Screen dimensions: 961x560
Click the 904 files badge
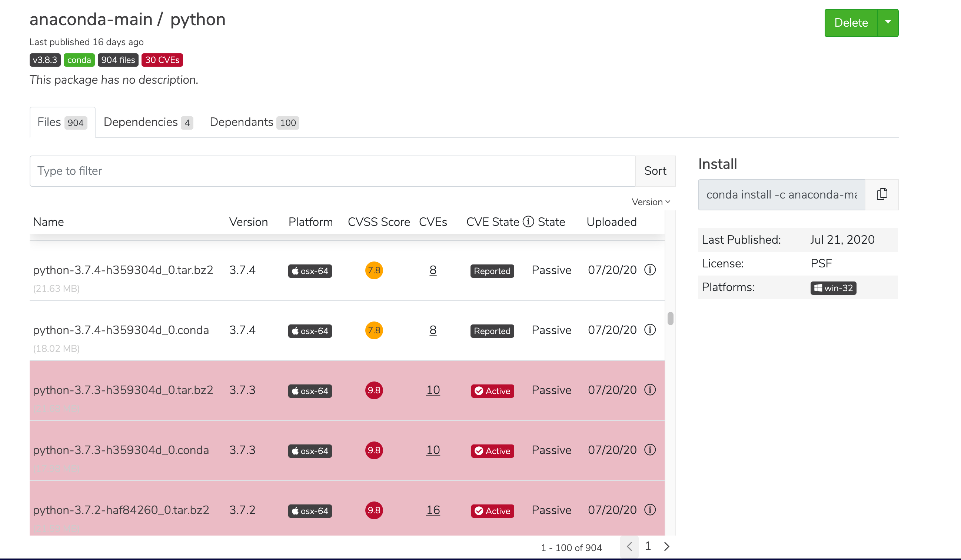point(118,60)
